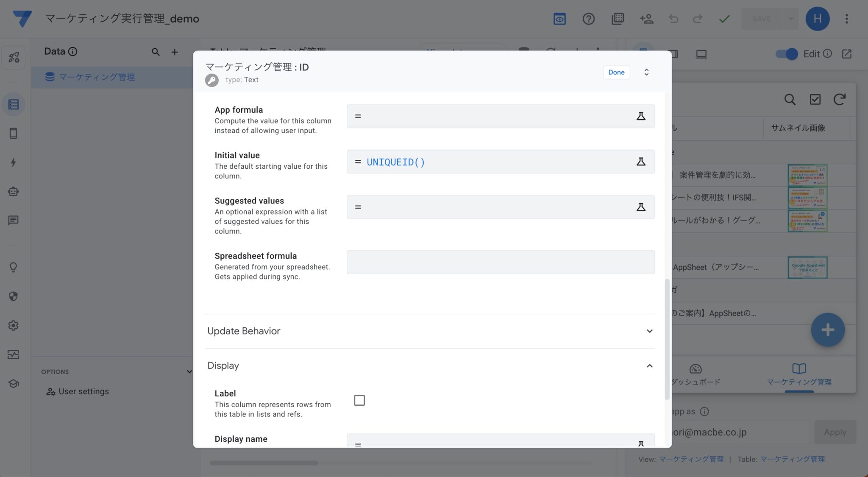Enable row selection with the checkbox icon
Screen dimensions: 868x477
pos(815,100)
